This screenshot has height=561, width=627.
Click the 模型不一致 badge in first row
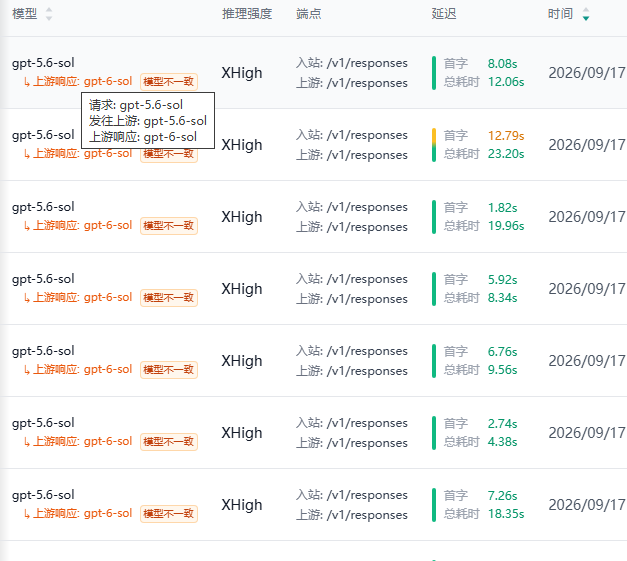point(169,82)
